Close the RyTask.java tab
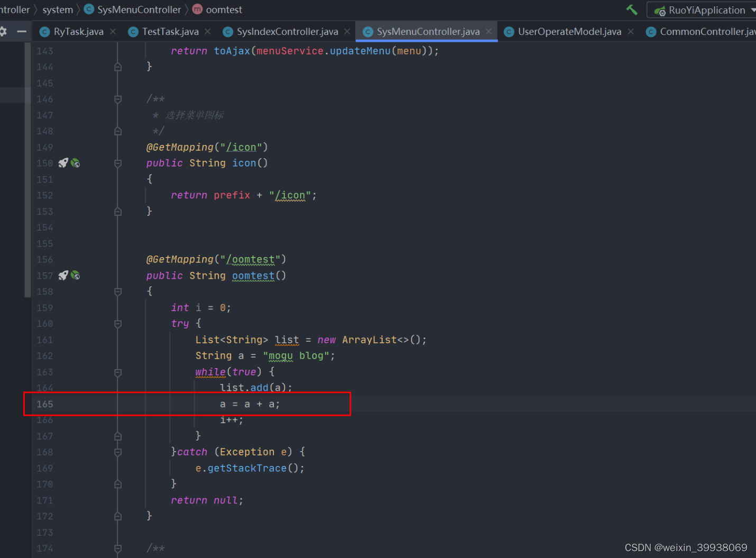This screenshot has width=756, height=558. pyautogui.click(x=113, y=32)
